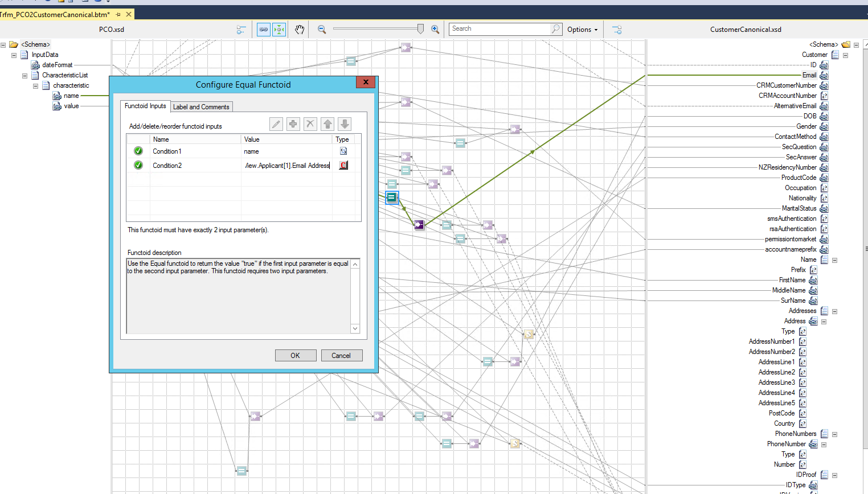Screen dimensions: 868x494
Task: Collapse the IDProof node
Action: 835,475
